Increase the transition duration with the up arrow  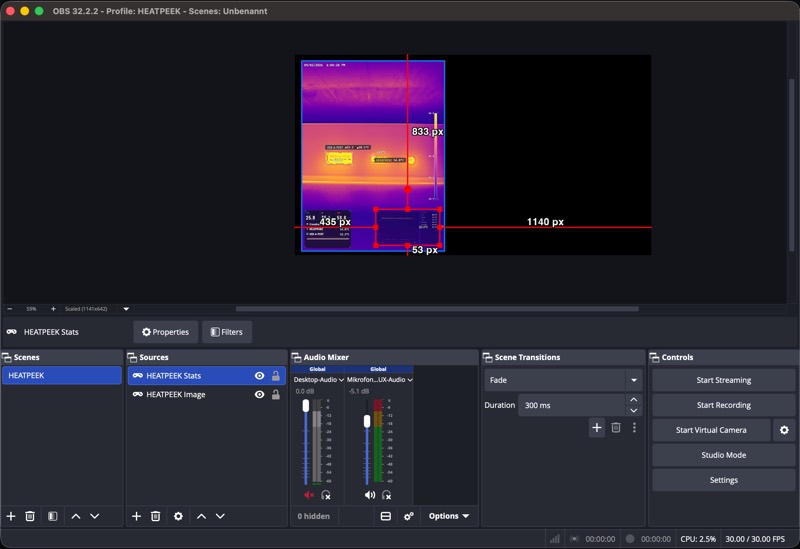pos(634,400)
